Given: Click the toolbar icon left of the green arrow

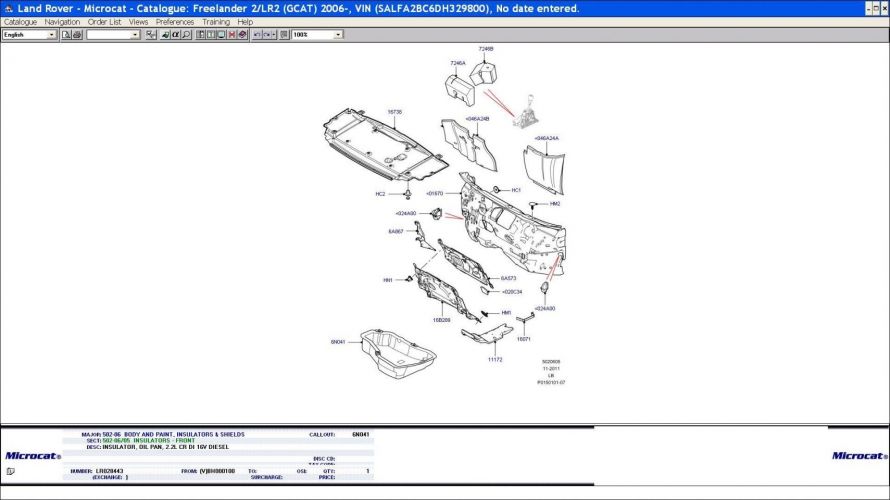Looking at the screenshot, I should (x=150, y=35).
